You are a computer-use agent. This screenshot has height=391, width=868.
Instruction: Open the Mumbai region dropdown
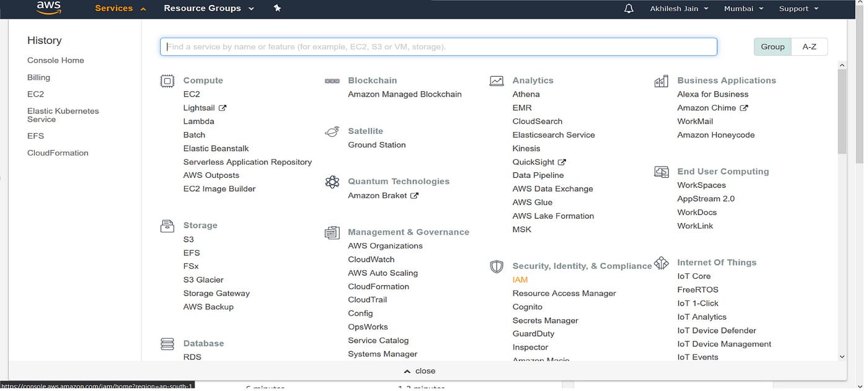(x=743, y=9)
